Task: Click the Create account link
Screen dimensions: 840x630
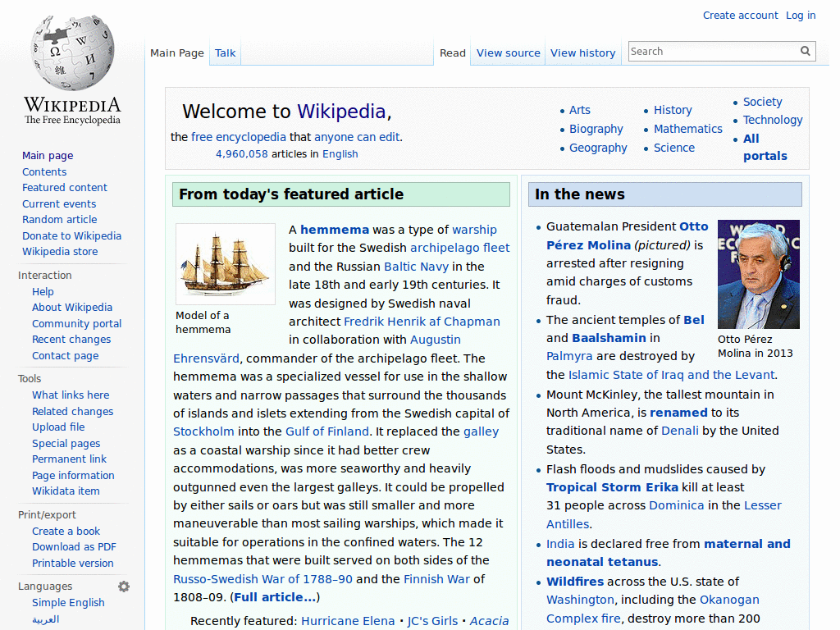Action: pos(741,16)
